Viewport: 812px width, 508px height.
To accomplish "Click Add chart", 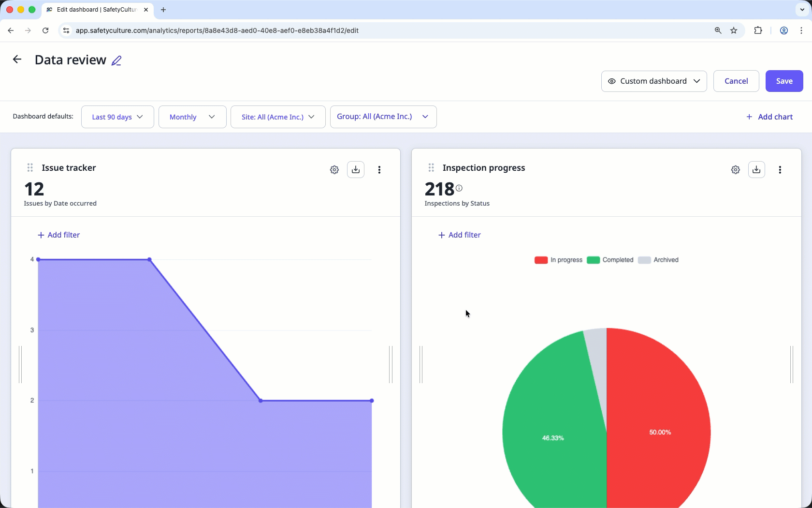I will [x=769, y=117].
